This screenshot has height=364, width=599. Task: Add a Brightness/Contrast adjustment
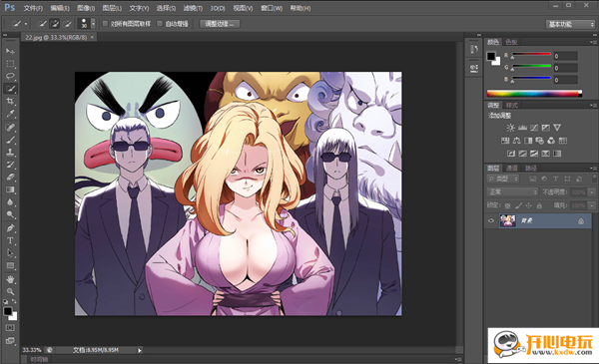pos(511,128)
